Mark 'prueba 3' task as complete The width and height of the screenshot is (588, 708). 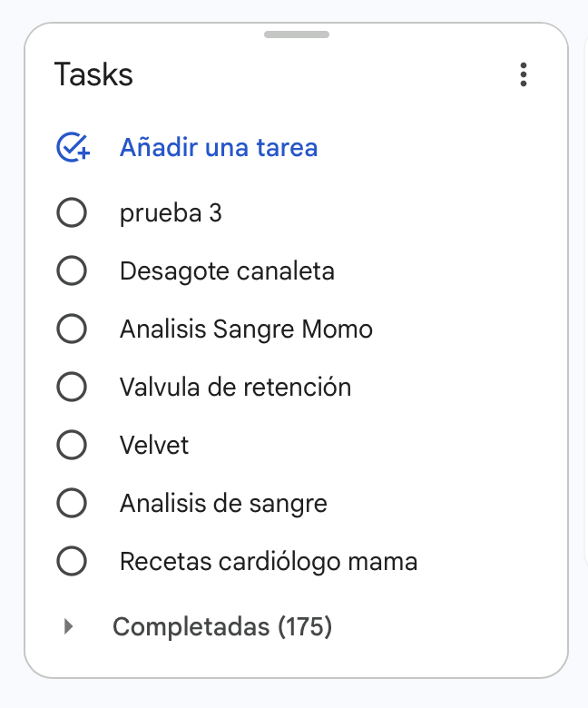tap(72, 213)
